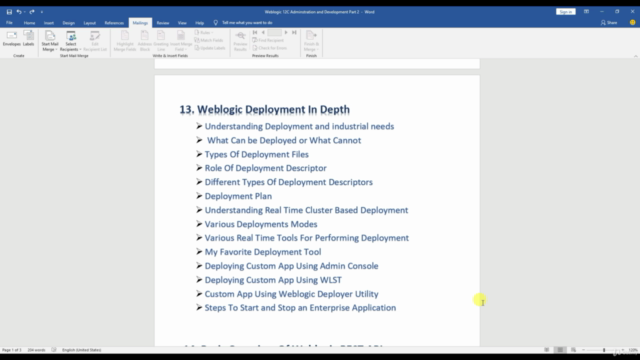Open the File menu

pos(9,23)
